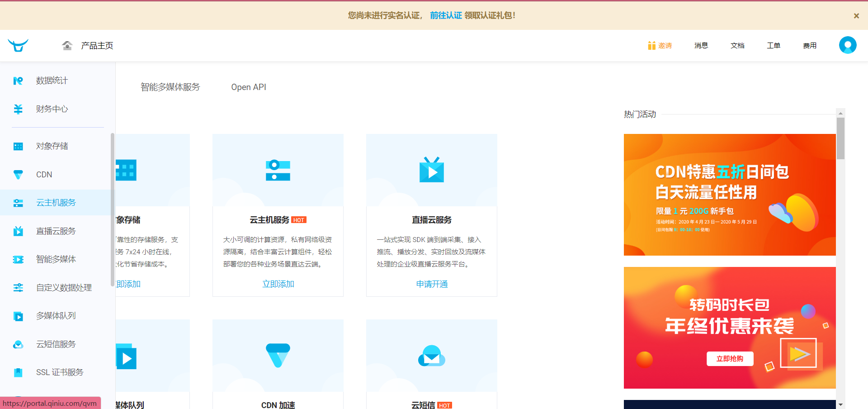Open 直播云服务 from the sidebar
Screen dimensions: 868x409
(x=56, y=231)
